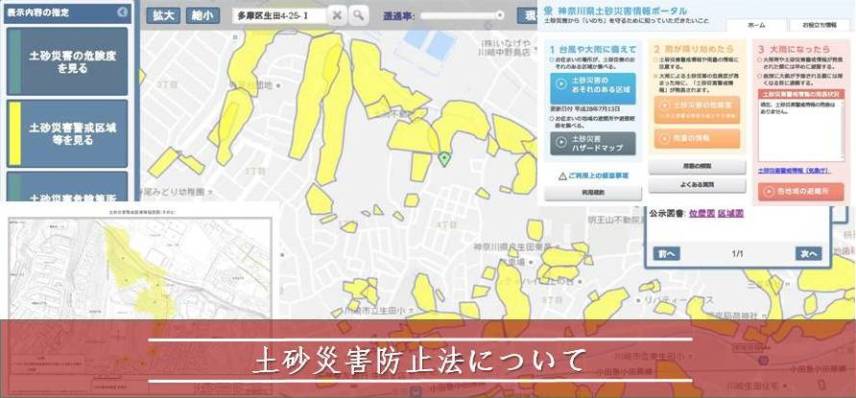Click the 利用規約 button

[x=593, y=193]
